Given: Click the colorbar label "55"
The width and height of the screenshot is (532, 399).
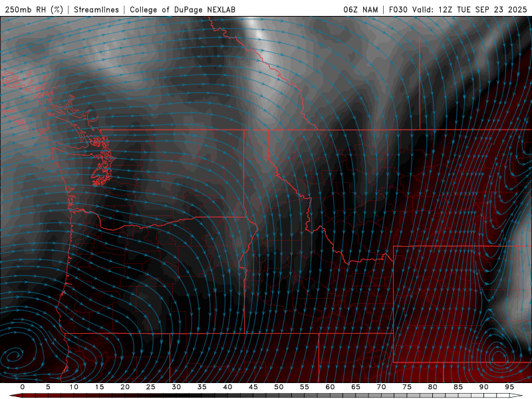Looking at the screenshot, I should (x=305, y=387).
